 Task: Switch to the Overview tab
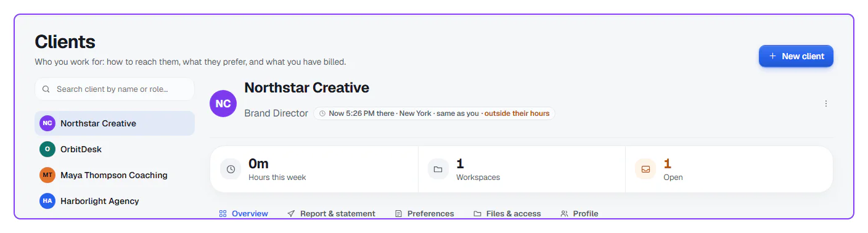(x=244, y=213)
